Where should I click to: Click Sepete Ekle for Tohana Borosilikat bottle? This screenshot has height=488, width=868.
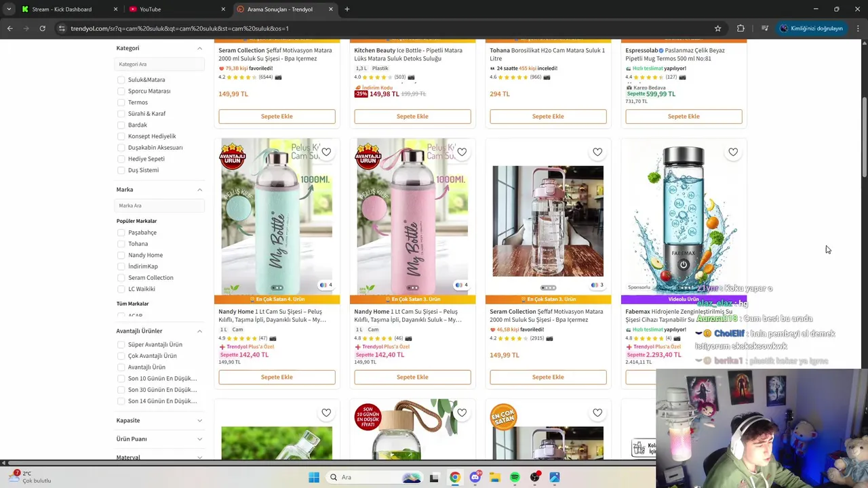coord(548,116)
